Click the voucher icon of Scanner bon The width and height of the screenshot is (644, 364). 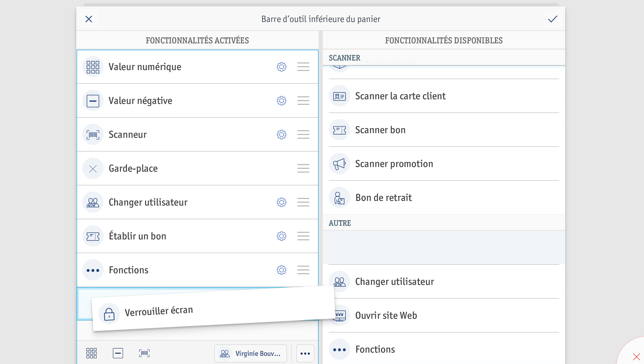(x=339, y=130)
